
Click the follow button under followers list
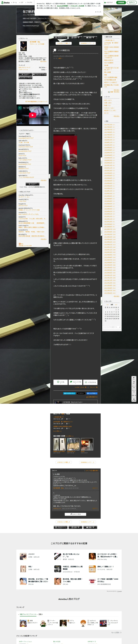pyautogui.click(x=33, y=184)
